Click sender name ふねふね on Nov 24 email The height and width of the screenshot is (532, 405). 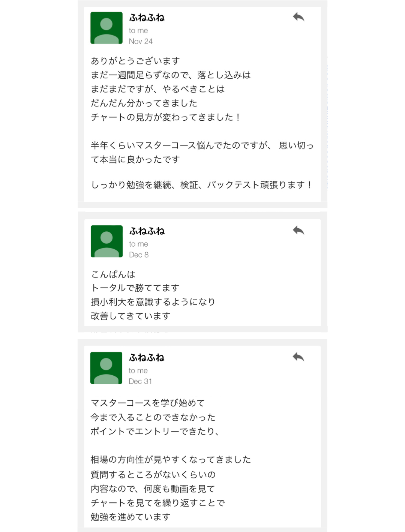tap(147, 18)
